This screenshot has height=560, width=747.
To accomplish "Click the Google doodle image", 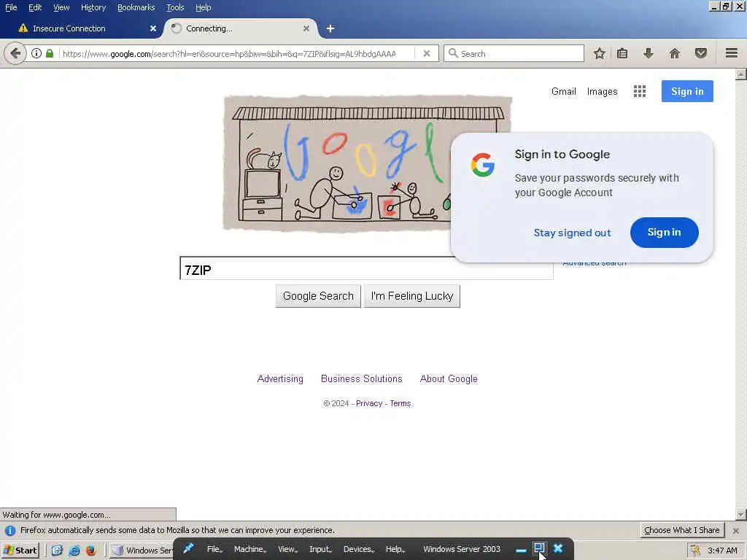I will 367,163.
